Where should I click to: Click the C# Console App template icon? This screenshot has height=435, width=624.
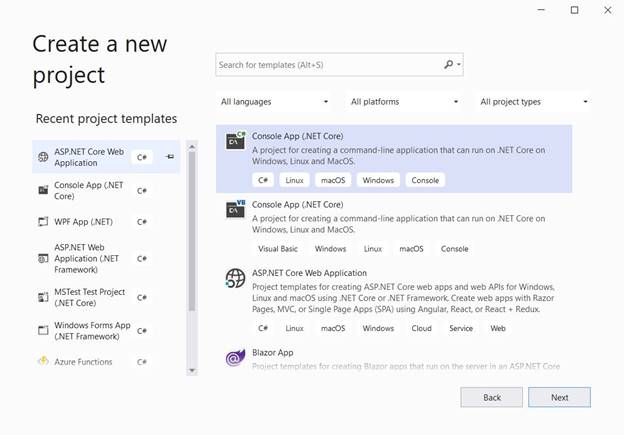tap(236, 140)
